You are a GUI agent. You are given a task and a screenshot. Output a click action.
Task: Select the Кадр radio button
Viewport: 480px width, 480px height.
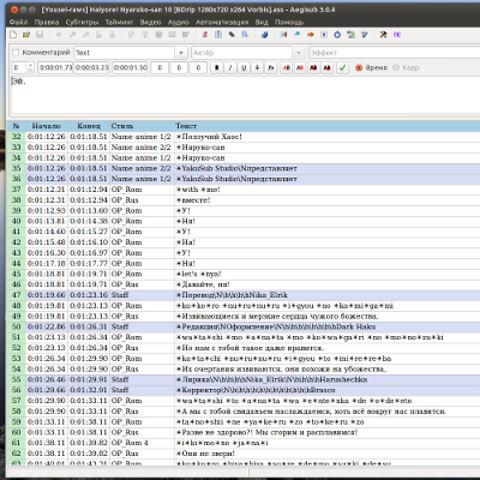tap(396, 68)
